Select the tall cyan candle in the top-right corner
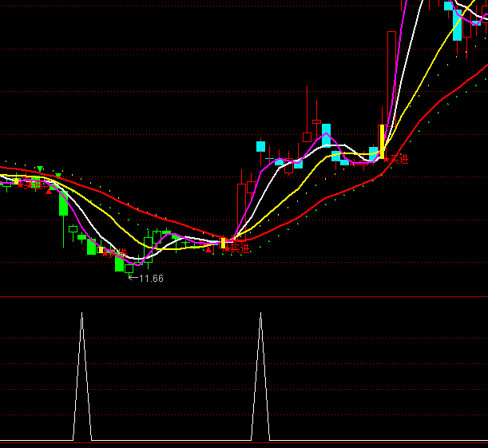The image size is (488, 448). point(458,22)
